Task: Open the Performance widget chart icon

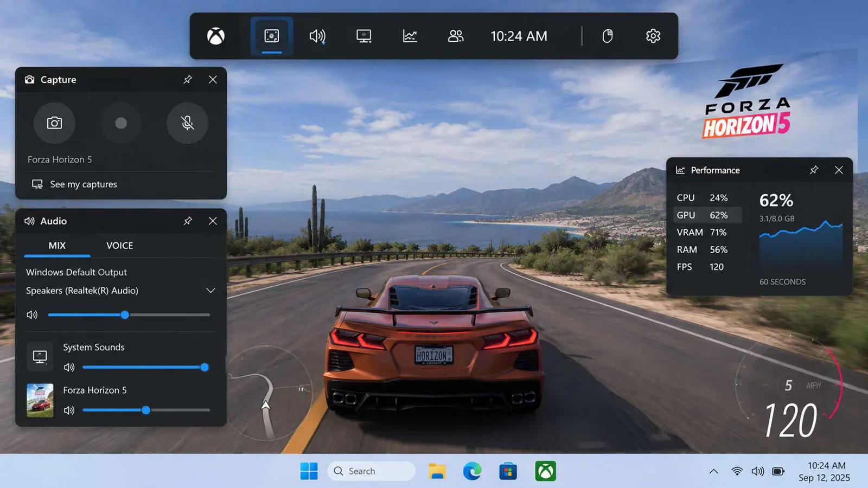Action: (x=410, y=36)
